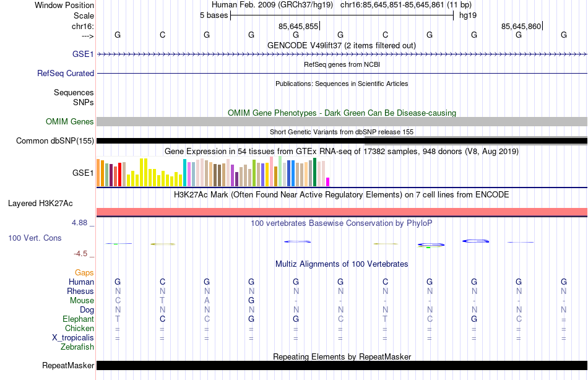Click the Chicken species row label
This screenshot has width=588, height=380.
[x=79, y=328]
